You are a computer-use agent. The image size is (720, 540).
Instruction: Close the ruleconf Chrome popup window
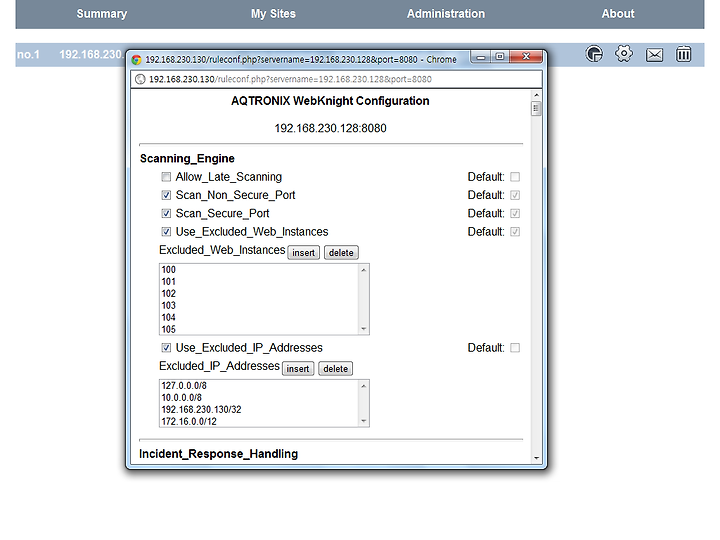click(x=526, y=56)
